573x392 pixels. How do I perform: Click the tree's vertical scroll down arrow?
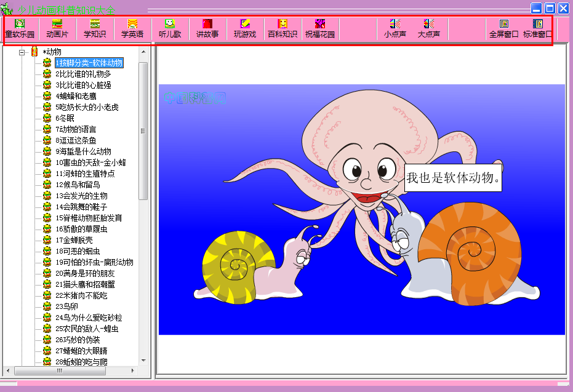click(x=143, y=361)
